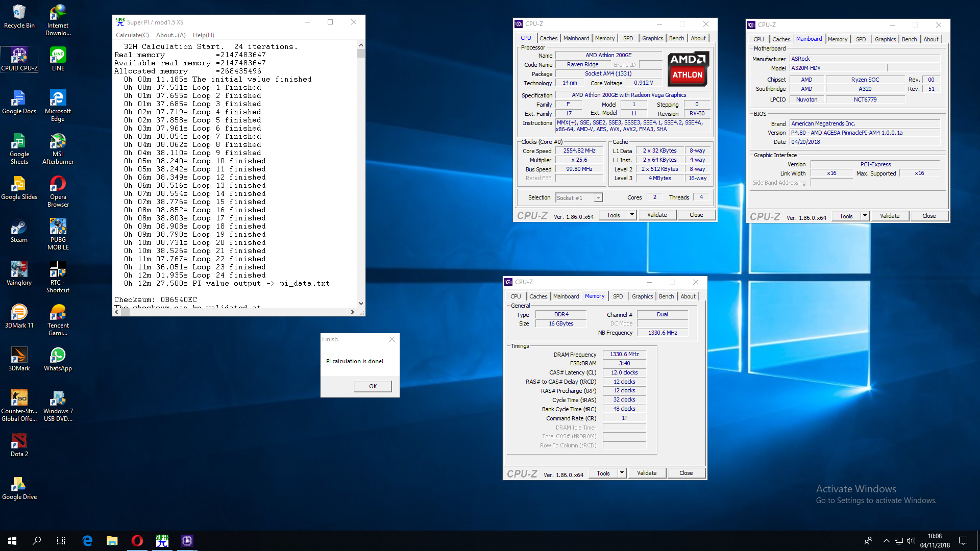
Task: Expand the Socket #1 selection dropdown
Action: tap(598, 198)
